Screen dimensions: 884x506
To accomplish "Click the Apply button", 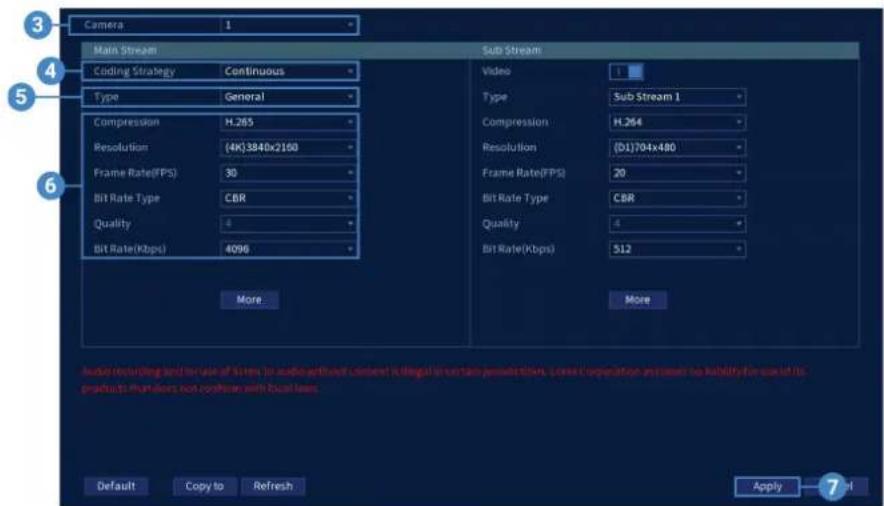I will [767, 486].
